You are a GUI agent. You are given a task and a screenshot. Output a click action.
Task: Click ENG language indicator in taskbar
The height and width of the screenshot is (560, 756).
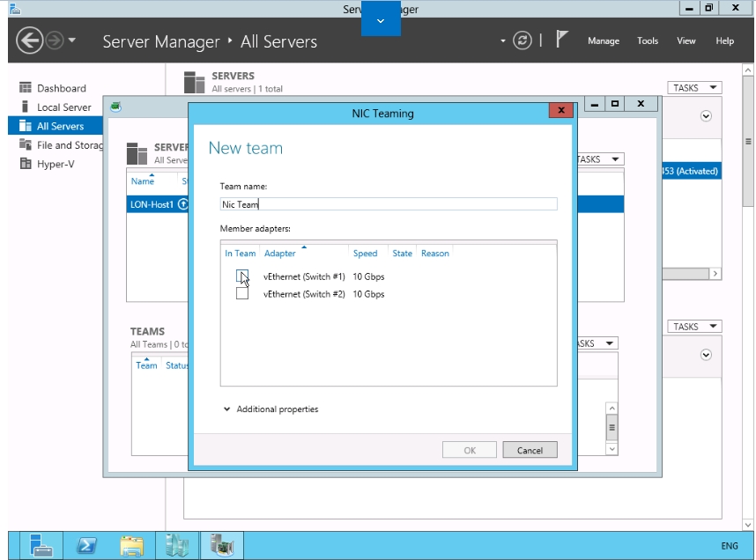pyautogui.click(x=729, y=546)
